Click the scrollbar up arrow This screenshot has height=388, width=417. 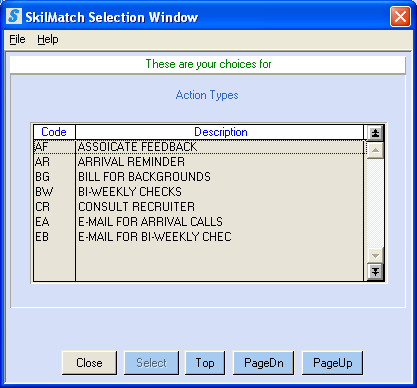(375, 150)
